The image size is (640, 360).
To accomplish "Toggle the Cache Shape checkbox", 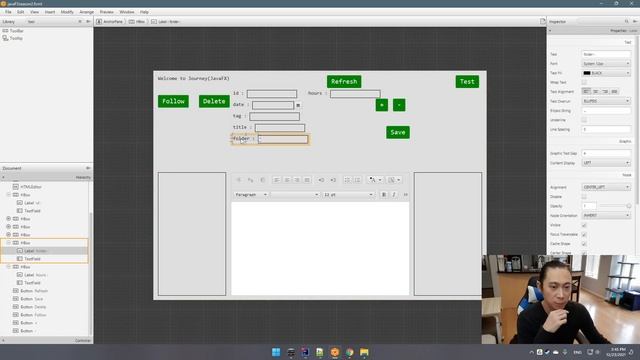I will [584, 244].
